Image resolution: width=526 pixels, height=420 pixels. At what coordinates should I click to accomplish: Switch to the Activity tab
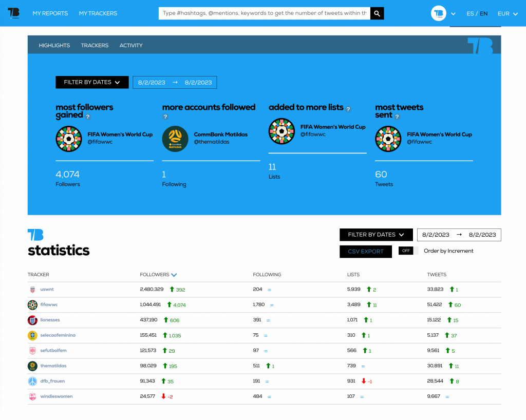[x=131, y=45]
